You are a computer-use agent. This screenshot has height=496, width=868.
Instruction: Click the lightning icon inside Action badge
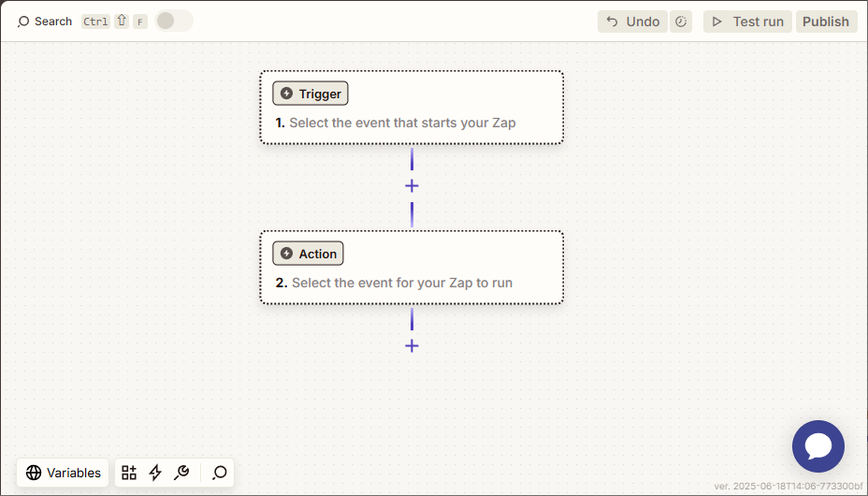click(286, 254)
